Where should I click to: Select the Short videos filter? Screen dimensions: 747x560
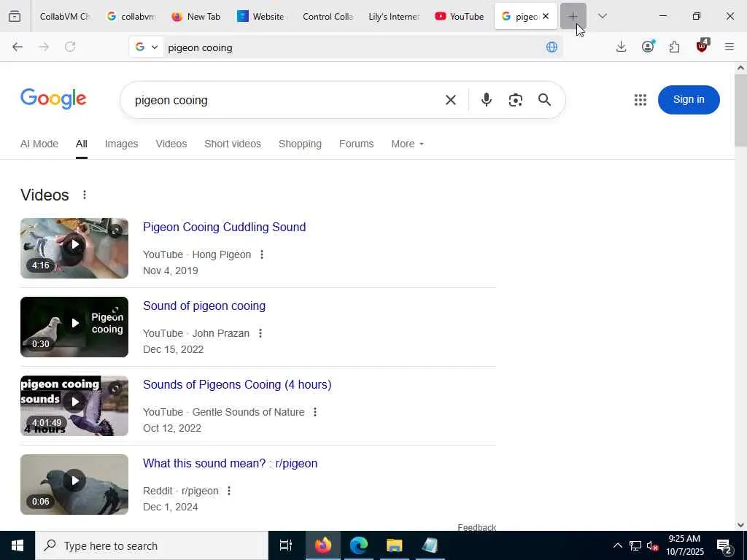233,144
